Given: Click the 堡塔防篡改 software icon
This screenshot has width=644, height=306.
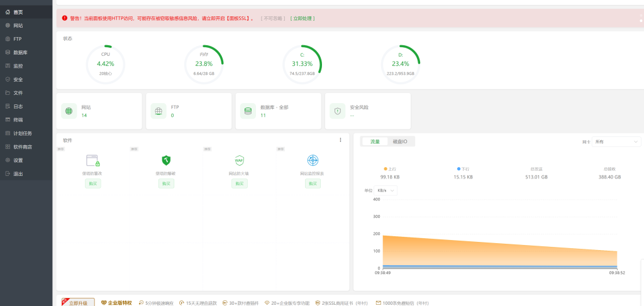Looking at the screenshot, I should click(x=93, y=160).
